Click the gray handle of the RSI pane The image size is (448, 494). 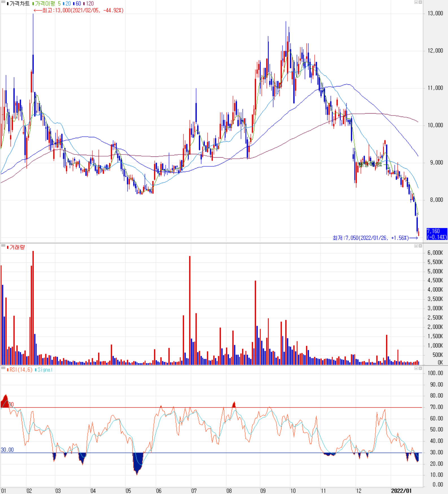(x=3, y=368)
